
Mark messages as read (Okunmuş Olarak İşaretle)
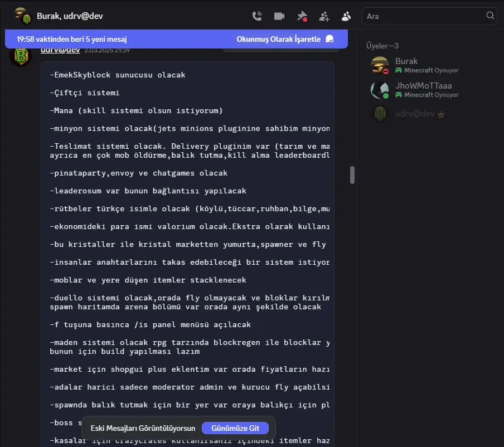(x=285, y=39)
